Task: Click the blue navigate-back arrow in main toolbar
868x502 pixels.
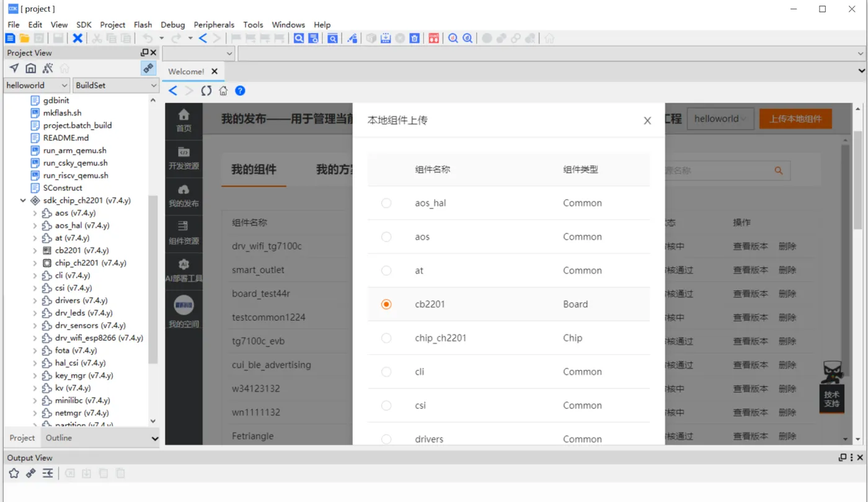Action: pyautogui.click(x=203, y=38)
